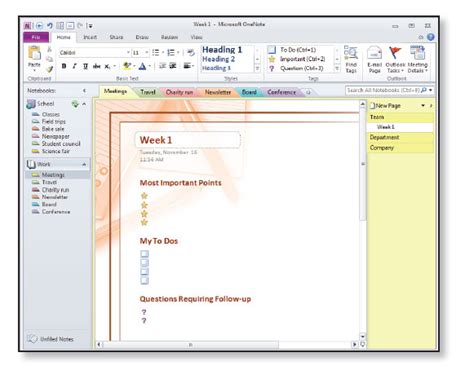474x379 pixels.
Task: Check the fourth To Do box
Action: (144, 280)
